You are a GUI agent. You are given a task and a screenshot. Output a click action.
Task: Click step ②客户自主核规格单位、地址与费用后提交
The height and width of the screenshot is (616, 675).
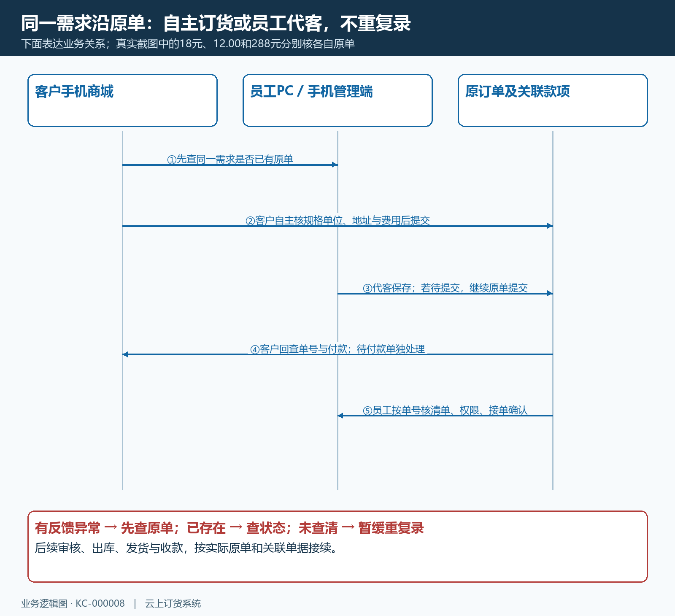337,221
